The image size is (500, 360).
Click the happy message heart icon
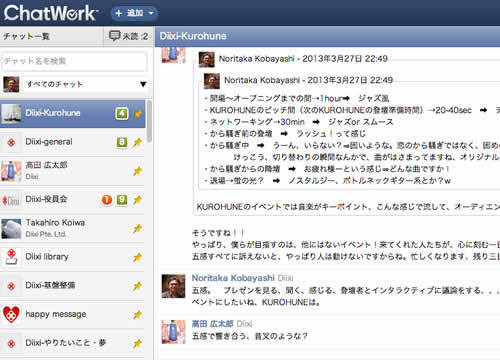(11, 314)
